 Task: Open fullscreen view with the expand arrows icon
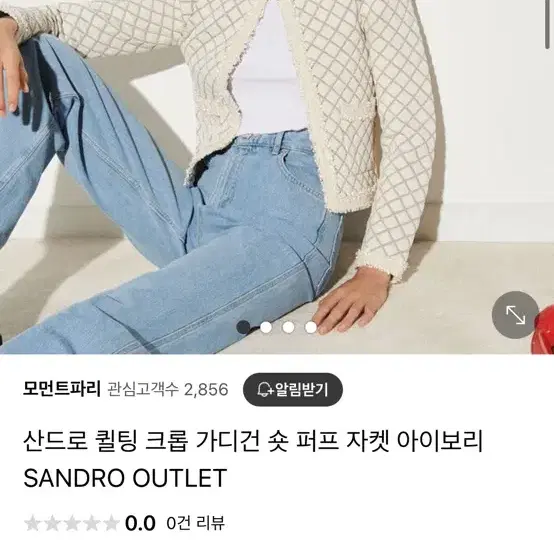coord(515,315)
